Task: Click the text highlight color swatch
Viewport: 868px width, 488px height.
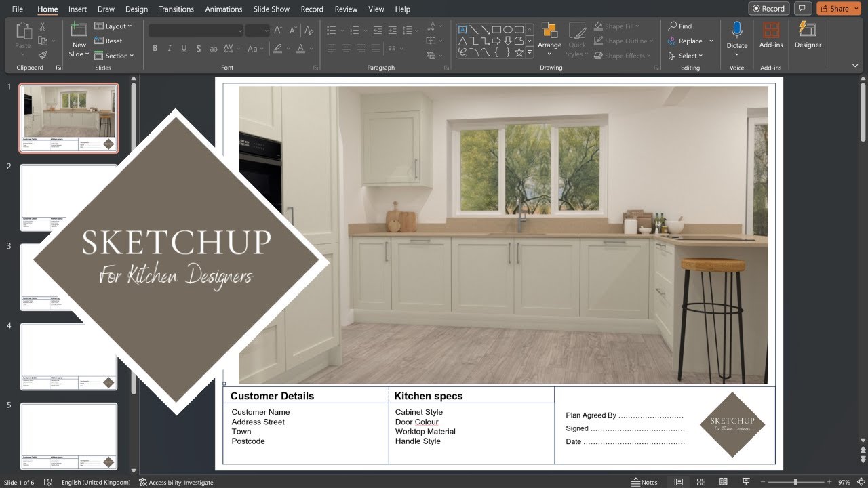Action: click(277, 49)
